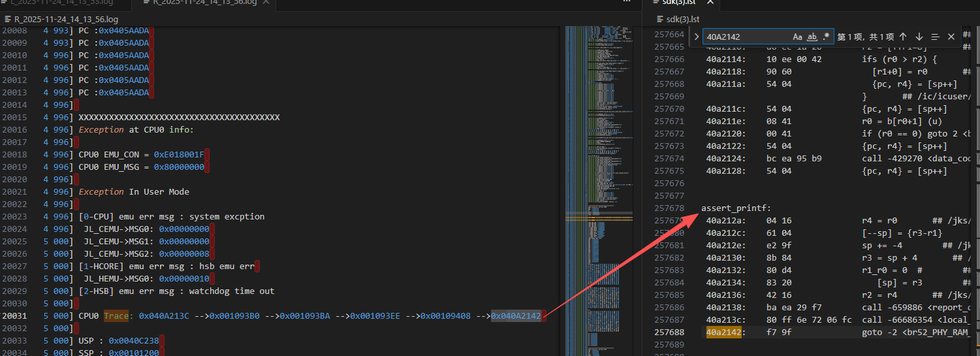Screen dimensions: 980x356
Task: Click the value 0xE018001F of EMU_CON
Action: [179, 154]
